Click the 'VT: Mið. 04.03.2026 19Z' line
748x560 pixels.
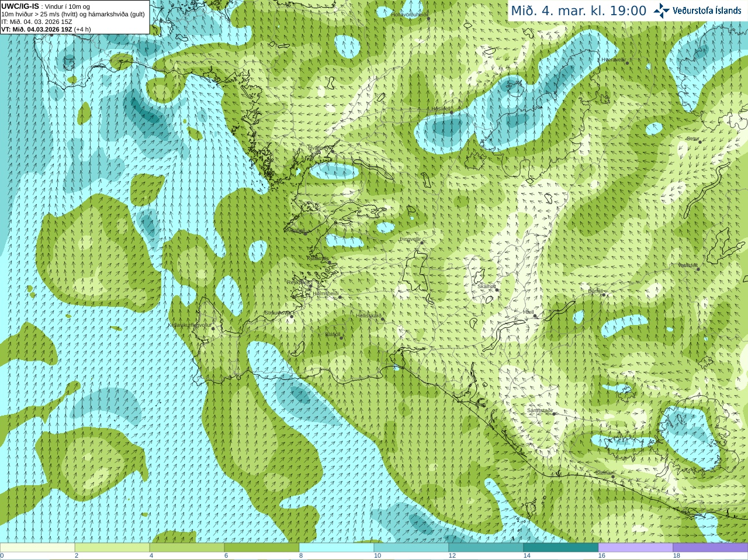37,29
